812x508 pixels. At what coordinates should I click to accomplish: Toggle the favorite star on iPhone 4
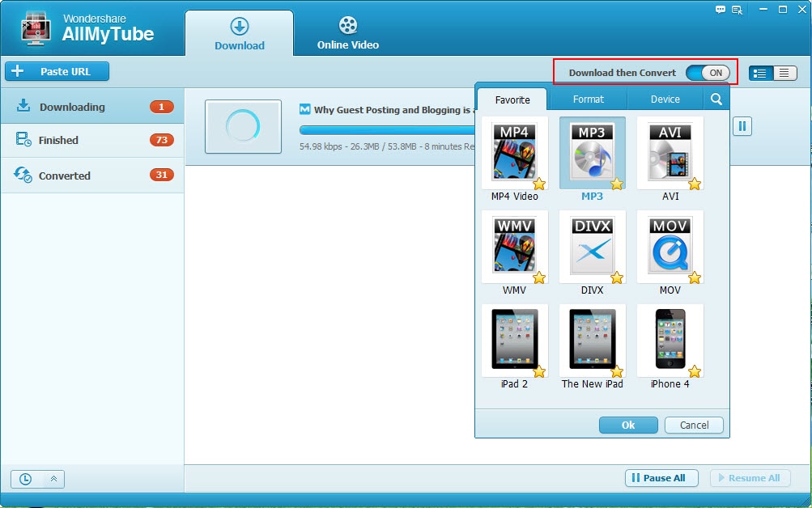695,371
